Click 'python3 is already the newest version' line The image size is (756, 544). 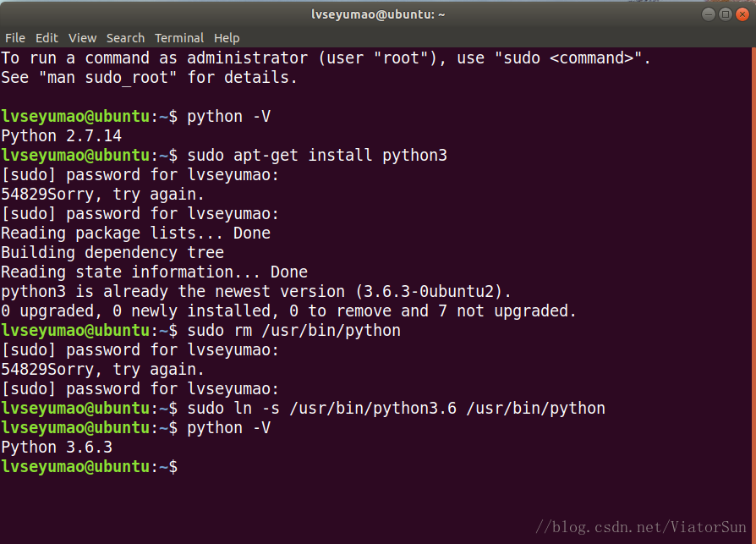256,292
